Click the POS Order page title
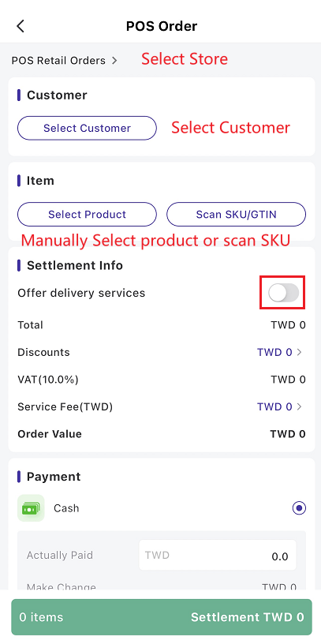The height and width of the screenshot is (644, 321). [162, 26]
